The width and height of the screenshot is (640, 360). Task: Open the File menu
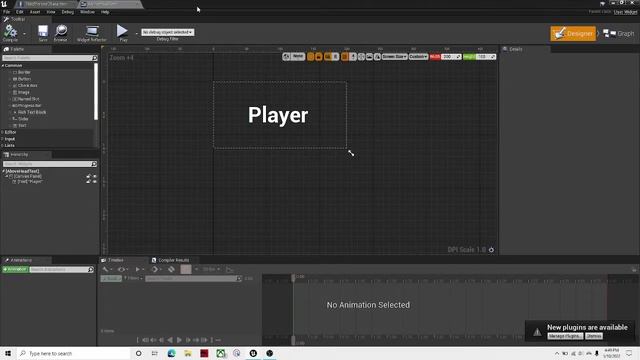7,12
